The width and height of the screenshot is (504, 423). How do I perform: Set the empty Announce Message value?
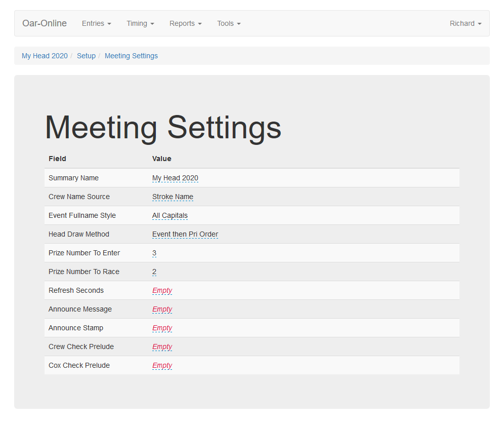[162, 309]
